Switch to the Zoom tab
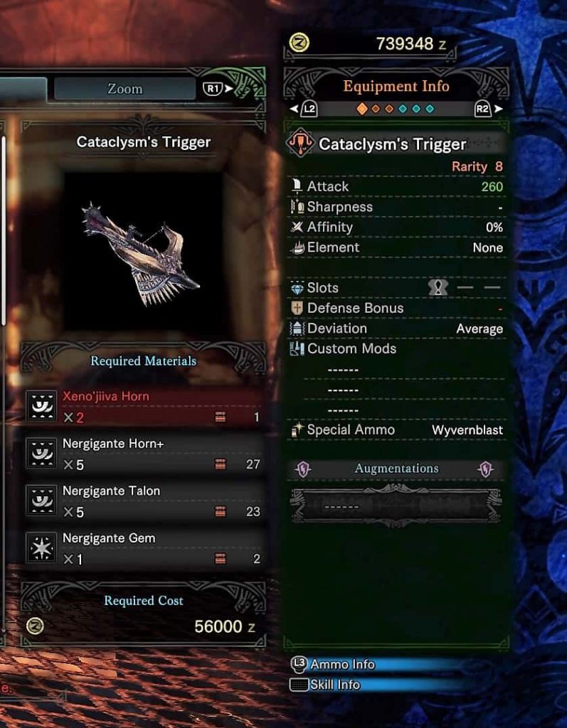This screenshot has height=728, width=567. click(124, 89)
